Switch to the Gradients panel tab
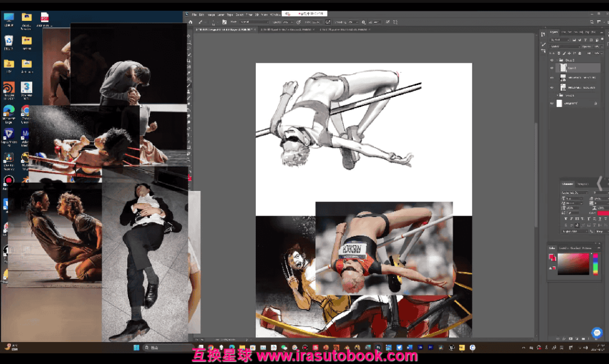 [575, 248]
